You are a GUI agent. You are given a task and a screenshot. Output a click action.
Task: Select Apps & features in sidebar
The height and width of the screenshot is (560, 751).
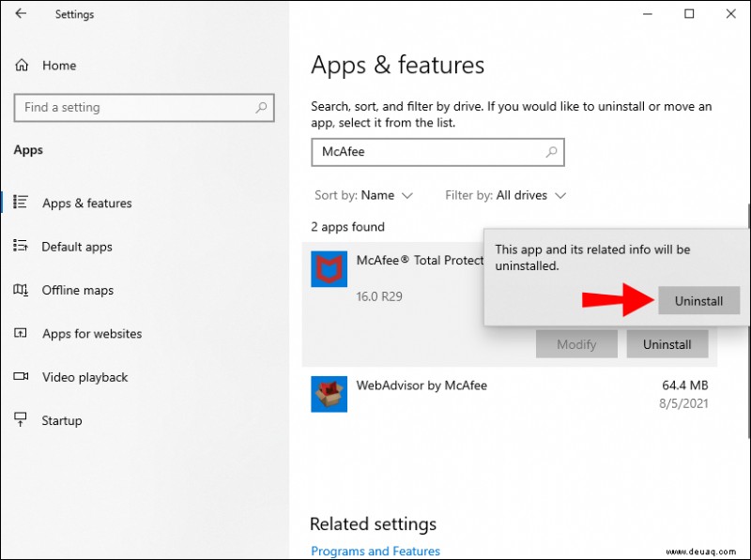click(x=86, y=203)
